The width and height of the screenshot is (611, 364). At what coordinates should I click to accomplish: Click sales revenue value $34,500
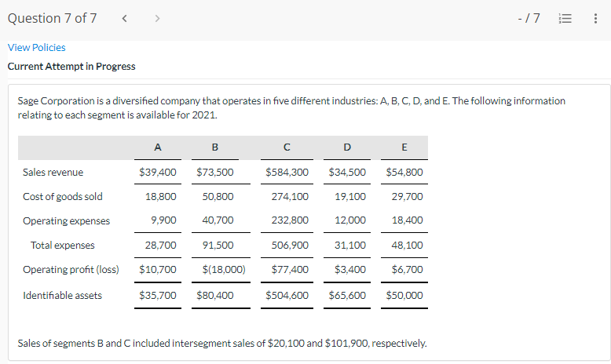point(347,172)
